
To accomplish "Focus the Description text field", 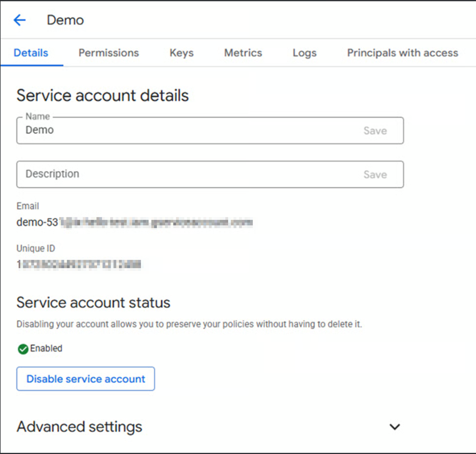I will click(190, 174).
